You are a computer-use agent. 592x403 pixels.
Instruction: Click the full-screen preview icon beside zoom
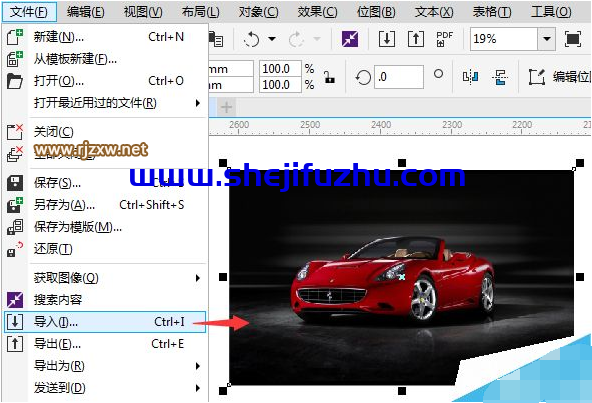click(573, 39)
